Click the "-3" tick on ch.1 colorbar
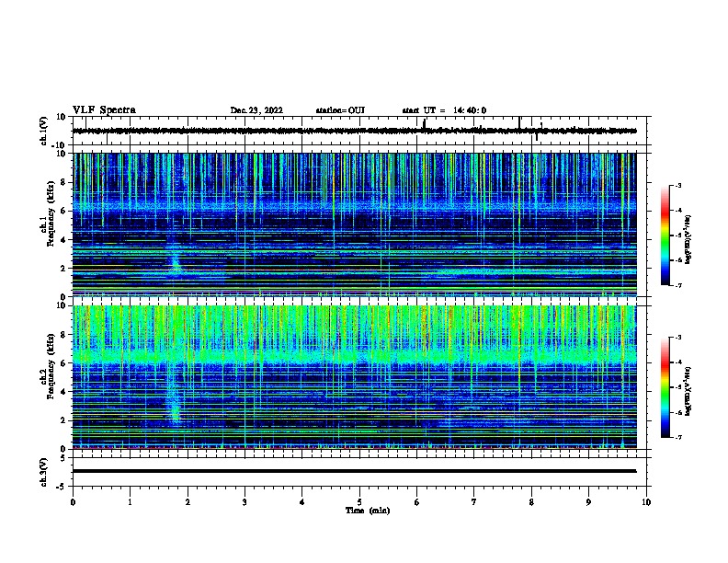Viewport: 728px width, 563px height. (677, 186)
